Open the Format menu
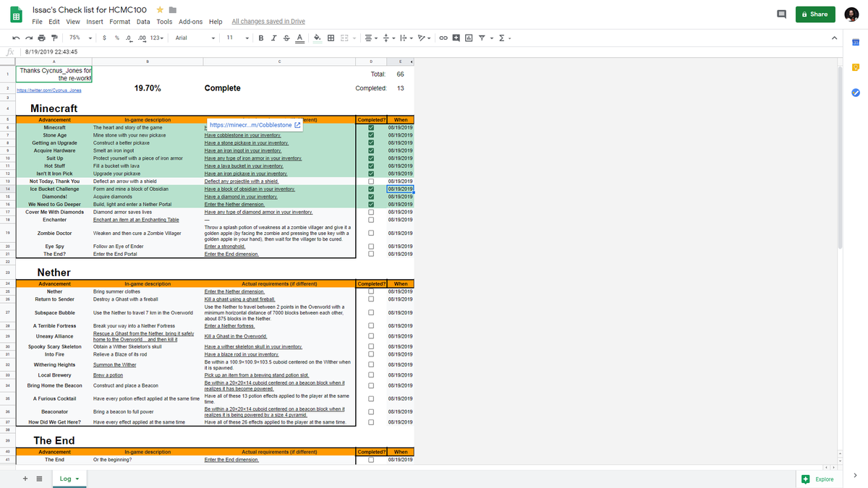 [x=120, y=22]
